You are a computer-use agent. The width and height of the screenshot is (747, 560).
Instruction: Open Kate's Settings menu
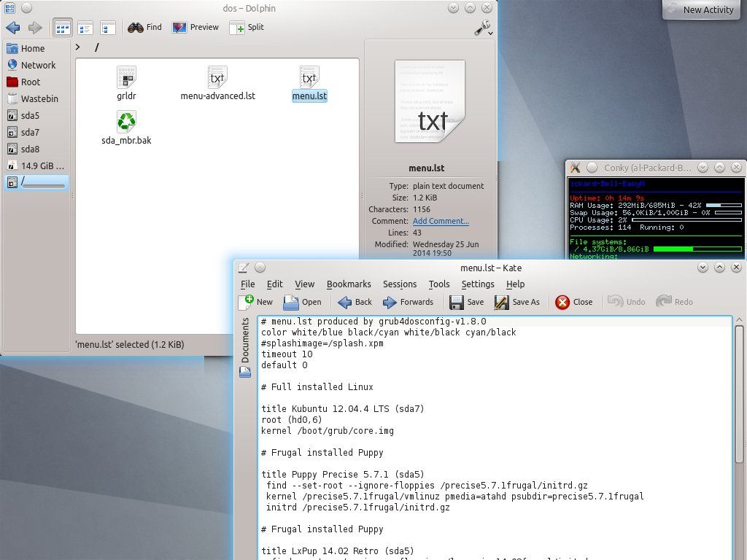478,284
